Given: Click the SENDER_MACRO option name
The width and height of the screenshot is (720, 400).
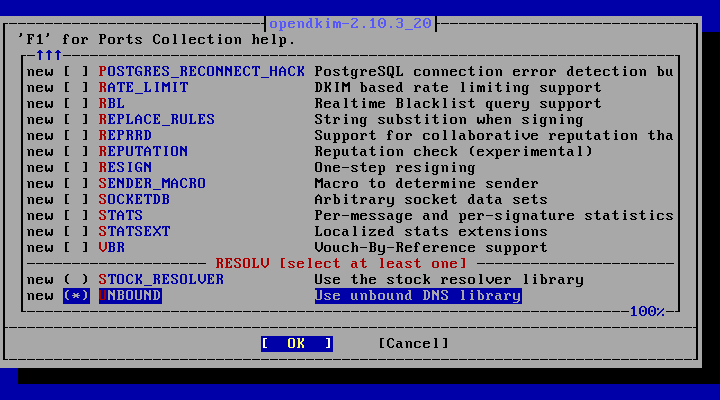Looking at the screenshot, I should pos(152,184).
